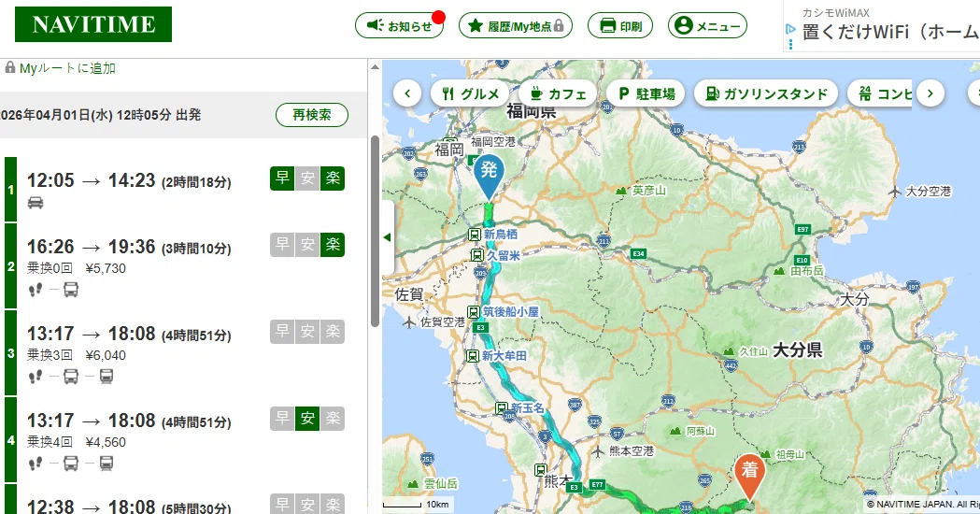Click the 久住山 mountain marker

728,351
